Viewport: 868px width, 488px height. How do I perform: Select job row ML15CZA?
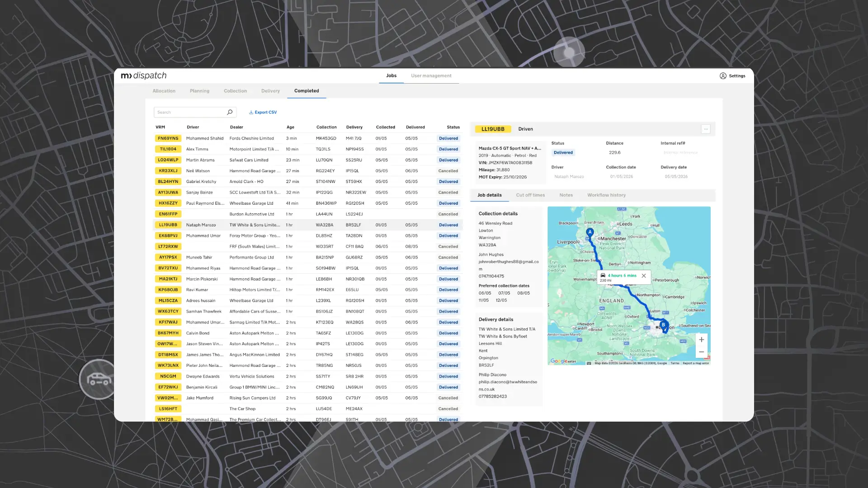point(307,301)
